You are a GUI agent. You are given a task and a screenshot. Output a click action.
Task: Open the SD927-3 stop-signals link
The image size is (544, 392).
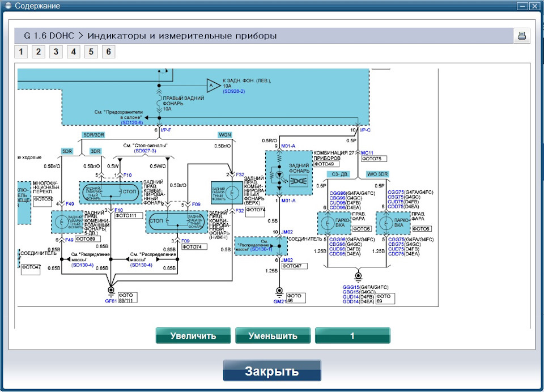145,151
